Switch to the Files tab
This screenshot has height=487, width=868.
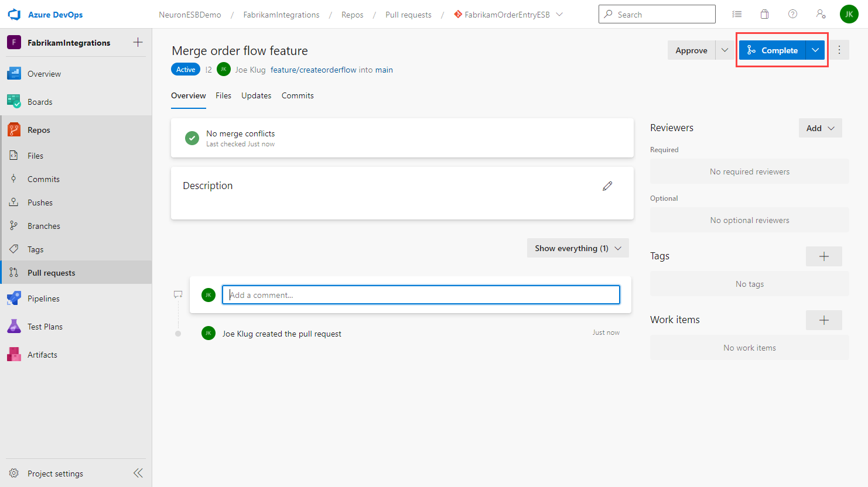click(223, 95)
